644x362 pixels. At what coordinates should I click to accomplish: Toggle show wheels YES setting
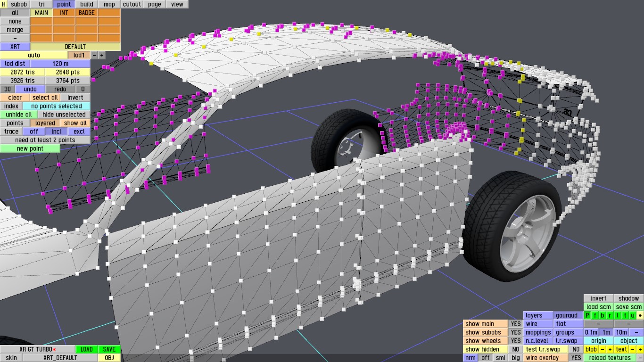pos(516,341)
